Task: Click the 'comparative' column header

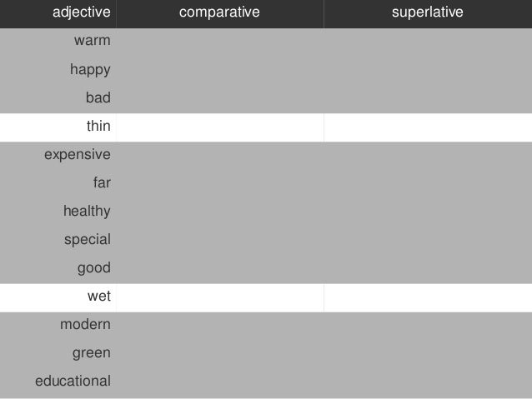Action: [220, 12]
